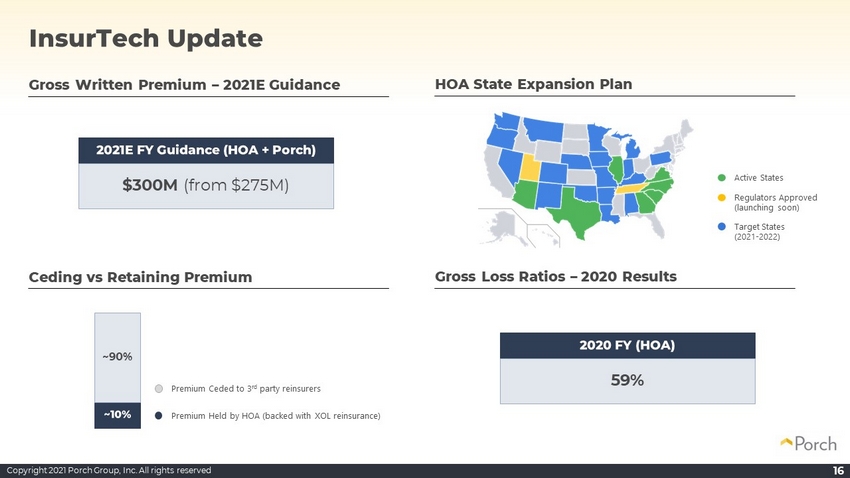The width and height of the screenshot is (850, 478).
Task: Click the copyright notice in footer
Action: point(109,470)
